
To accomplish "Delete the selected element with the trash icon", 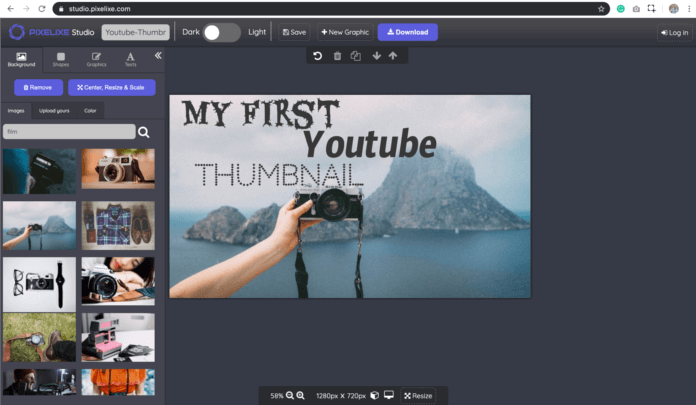I will [337, 56].
